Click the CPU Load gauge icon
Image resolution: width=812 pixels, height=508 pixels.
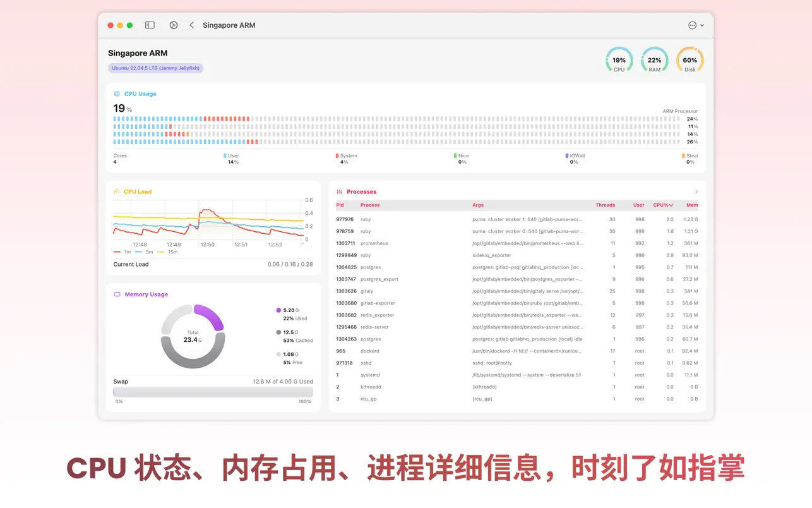point(117,192)
